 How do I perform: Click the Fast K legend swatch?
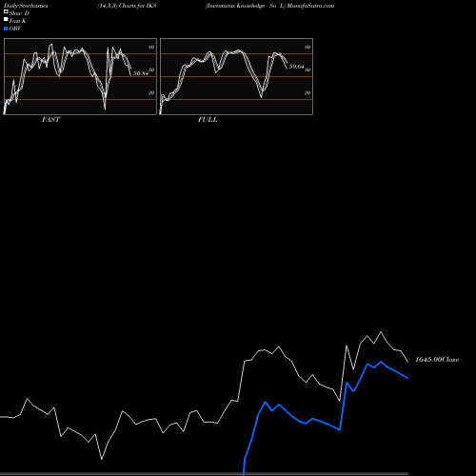tap(6, 20)
